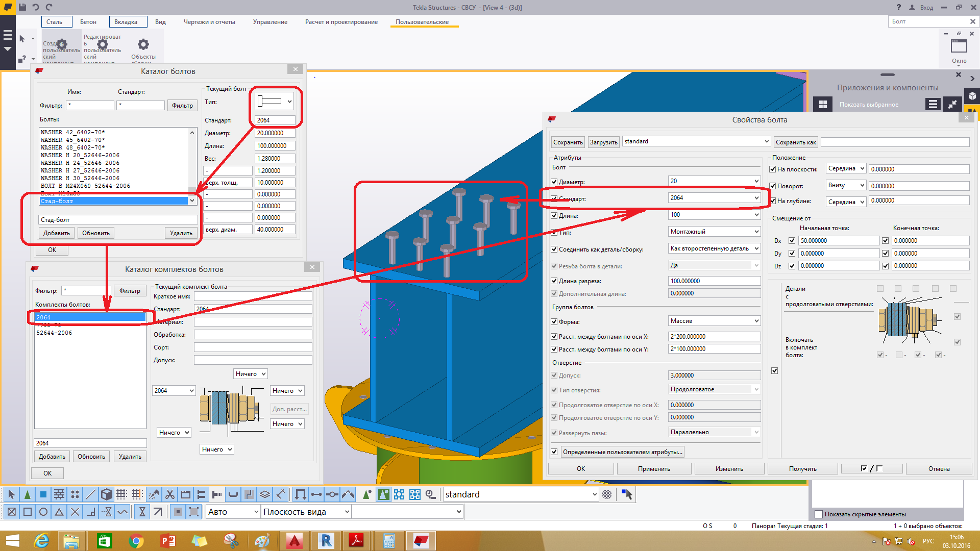Click the 3D cube selection icon
980x551 pixels.
pyautogui.click(x=106, y=494)
